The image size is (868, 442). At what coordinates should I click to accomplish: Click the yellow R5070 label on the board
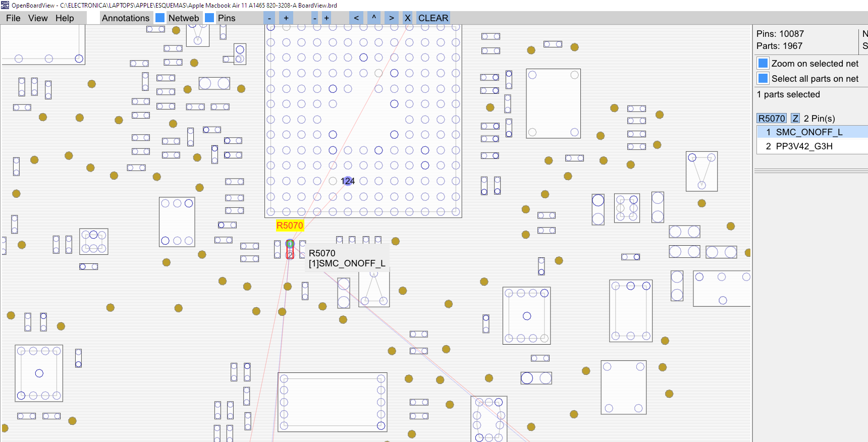pyautogui.click(x=290, y=226)
